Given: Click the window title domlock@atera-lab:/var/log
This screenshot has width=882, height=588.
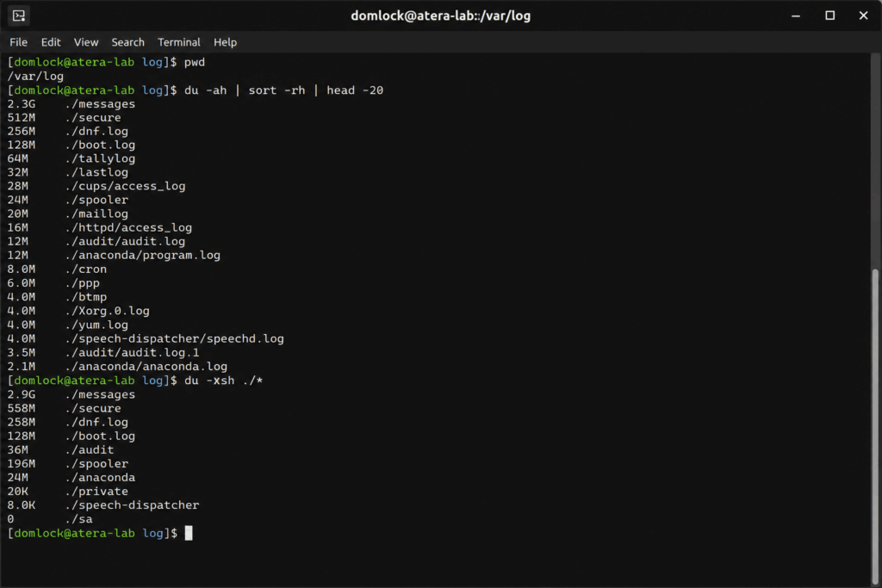Looking at the screenshot, I should [440, 15].
